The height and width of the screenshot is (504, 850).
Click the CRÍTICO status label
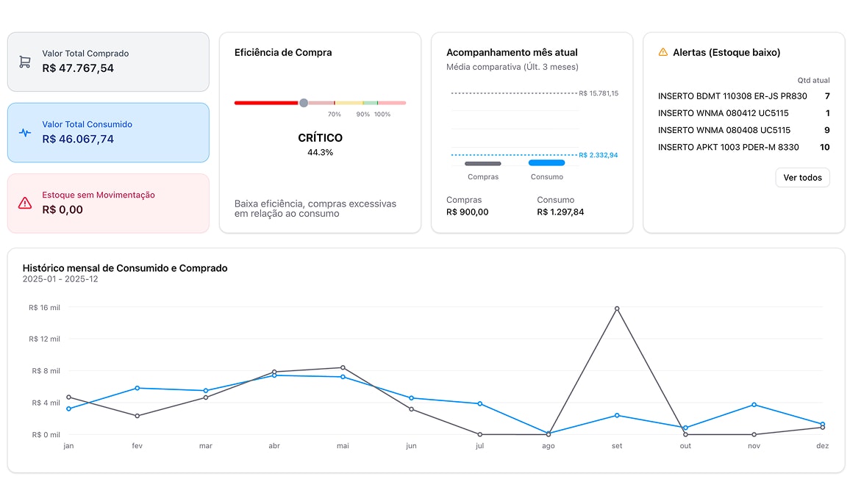tap(320, 138)
